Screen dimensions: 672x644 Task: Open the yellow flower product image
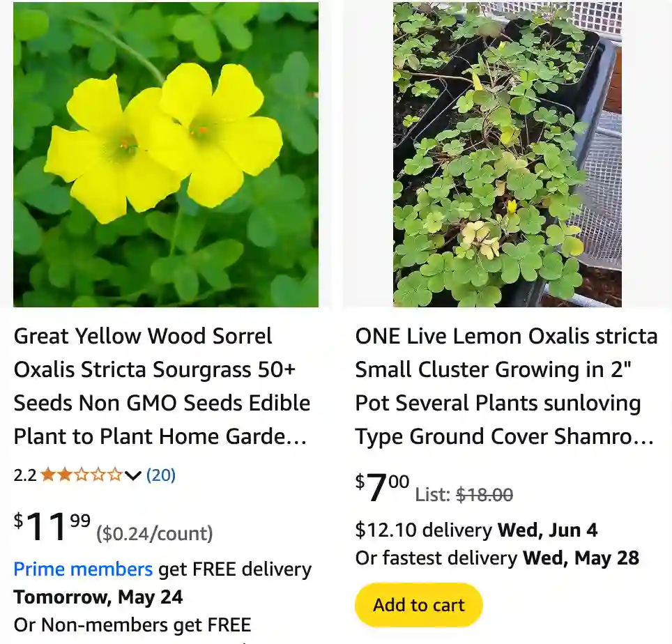(x=166, y=155)
